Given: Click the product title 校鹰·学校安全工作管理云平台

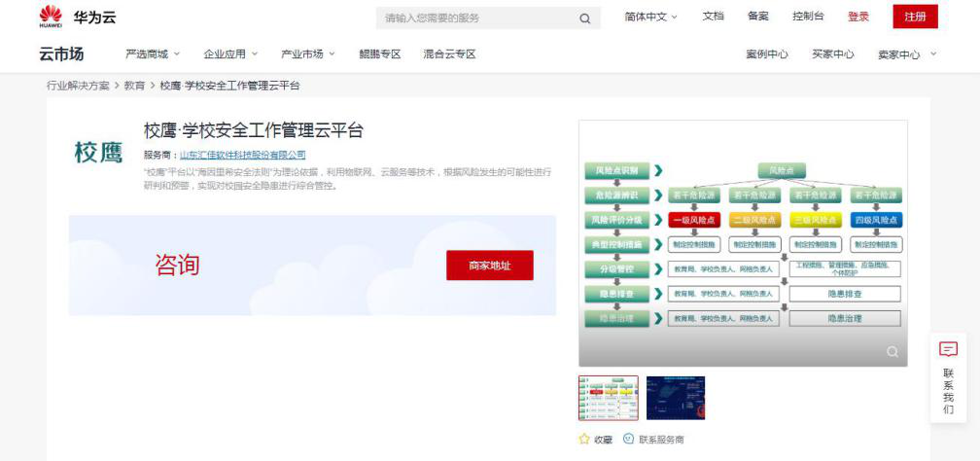Looking at the screenshot, I should click(x=254, y=130).
